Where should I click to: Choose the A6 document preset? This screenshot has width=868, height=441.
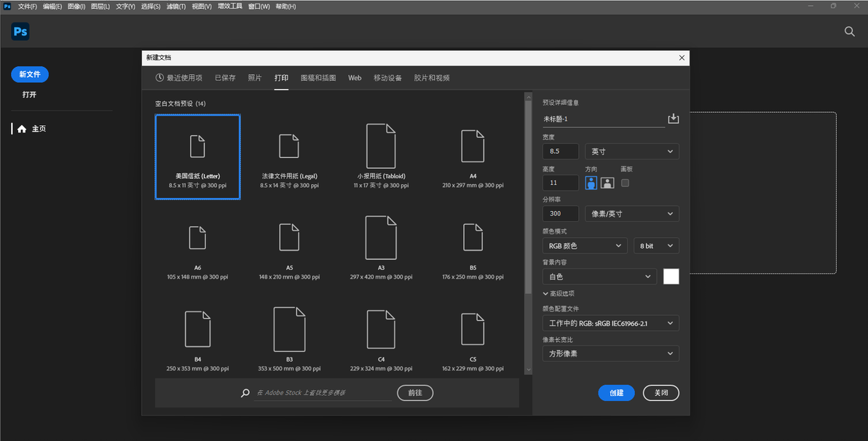[x=197, y=248]
